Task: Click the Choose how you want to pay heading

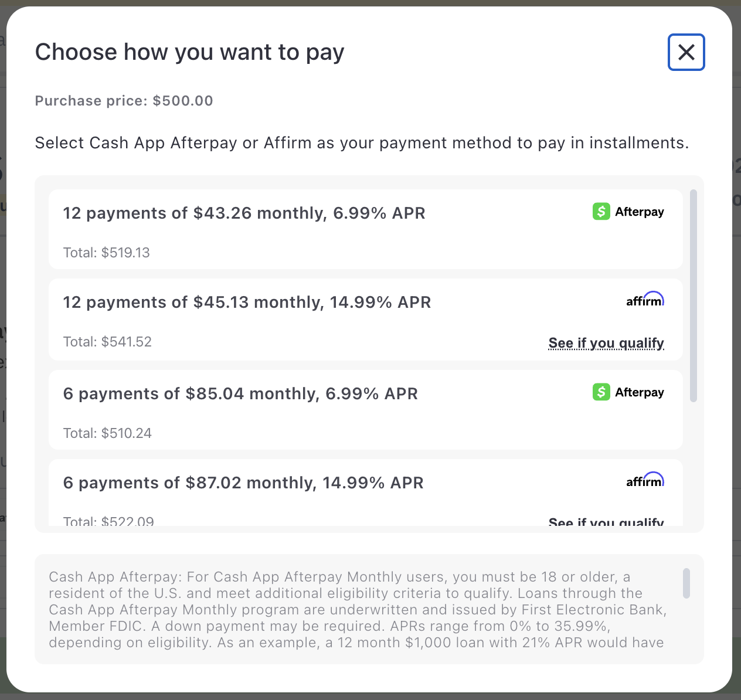Action: [x=189, y=52]
